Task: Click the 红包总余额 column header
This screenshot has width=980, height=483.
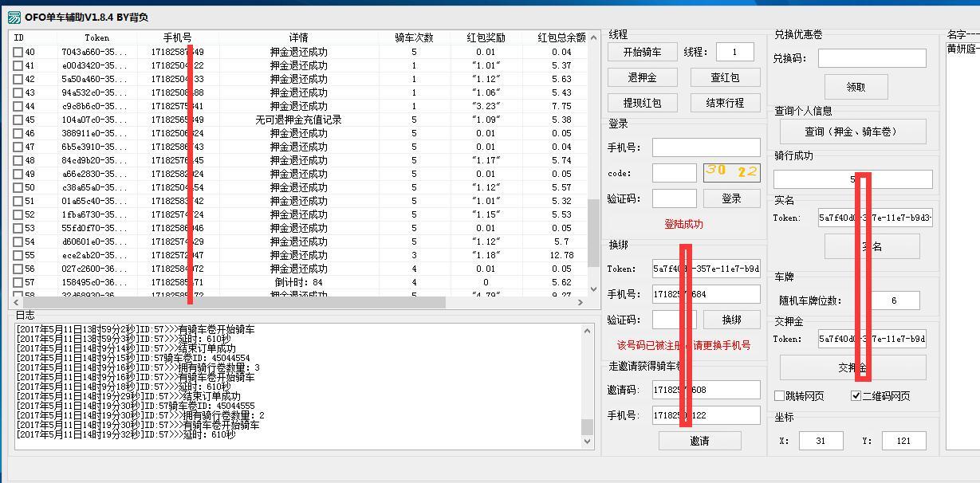Action: 561,37
